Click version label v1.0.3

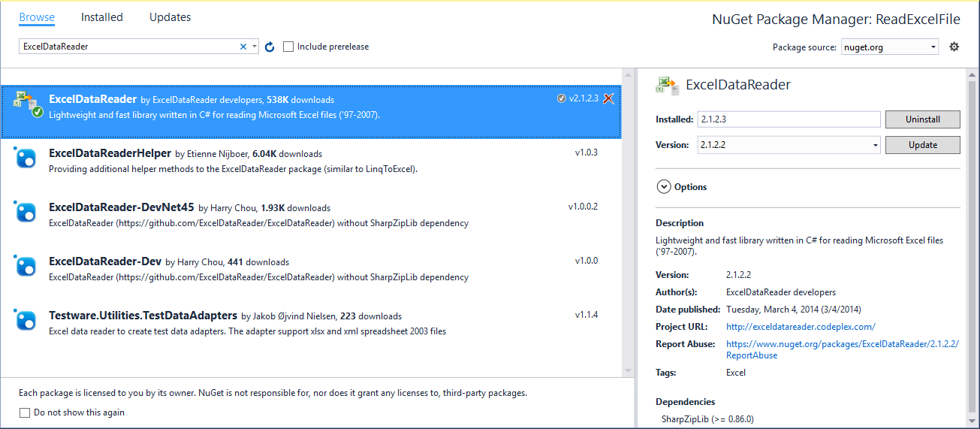586,153
